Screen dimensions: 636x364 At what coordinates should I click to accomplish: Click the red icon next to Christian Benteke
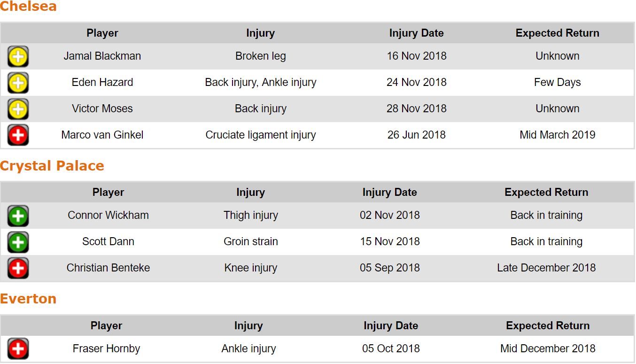(18, 269)
